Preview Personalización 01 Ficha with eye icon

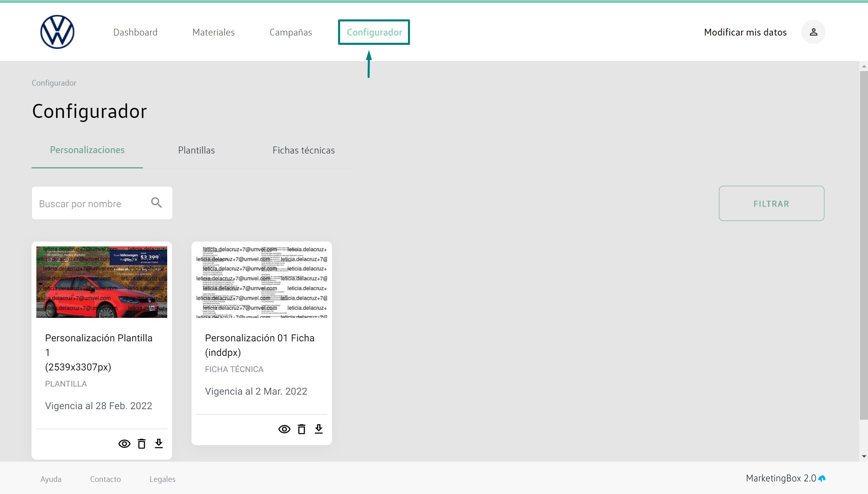point(284,429)
